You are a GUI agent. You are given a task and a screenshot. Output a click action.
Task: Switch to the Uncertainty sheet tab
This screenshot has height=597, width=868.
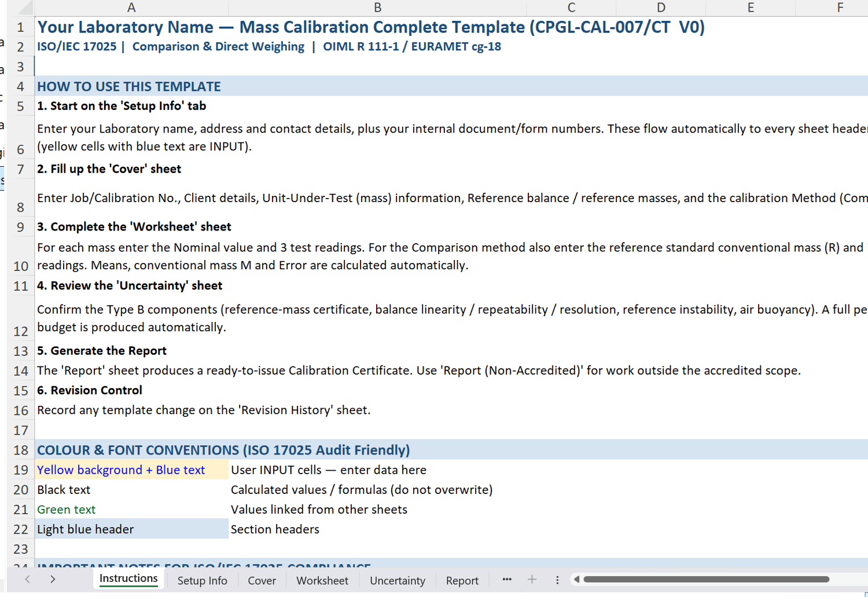pyautogui.click(x=398, y=580)
